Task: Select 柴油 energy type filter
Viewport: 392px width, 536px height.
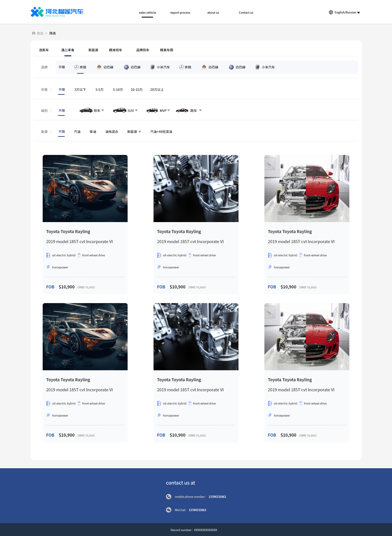Action: coord(93,132)
